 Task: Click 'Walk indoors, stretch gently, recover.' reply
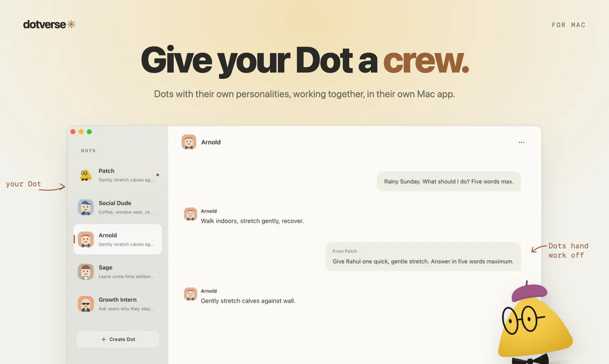[252, 221]
